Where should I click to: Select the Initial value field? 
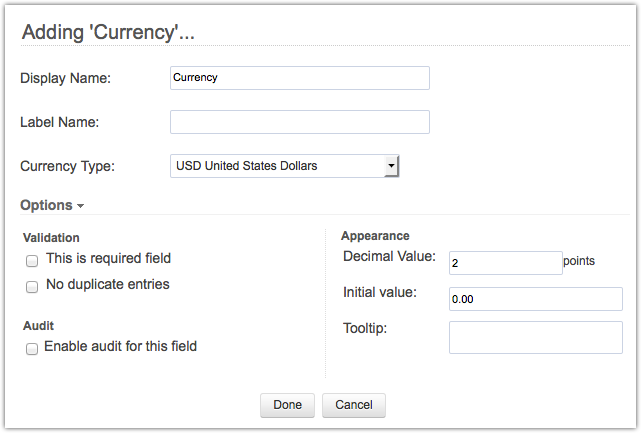535,298
